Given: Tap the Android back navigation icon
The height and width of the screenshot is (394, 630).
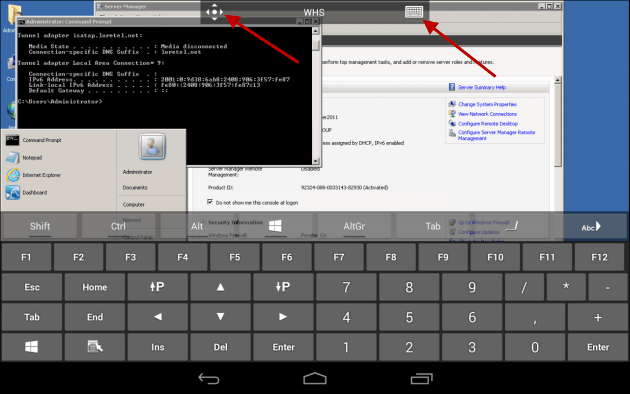Looking at the screenshot, I should coord(209,378).
